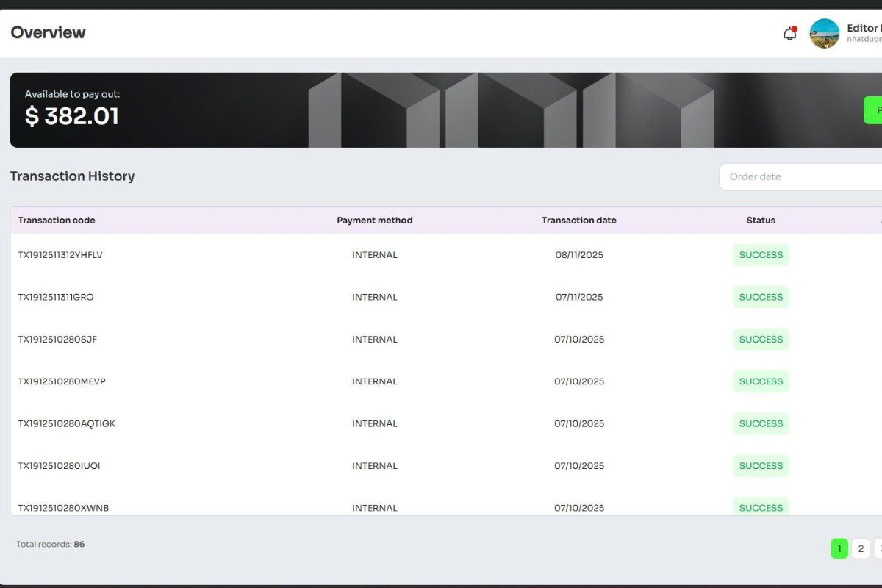
Task: Open the notification bell
Action: tap(789, 34)
